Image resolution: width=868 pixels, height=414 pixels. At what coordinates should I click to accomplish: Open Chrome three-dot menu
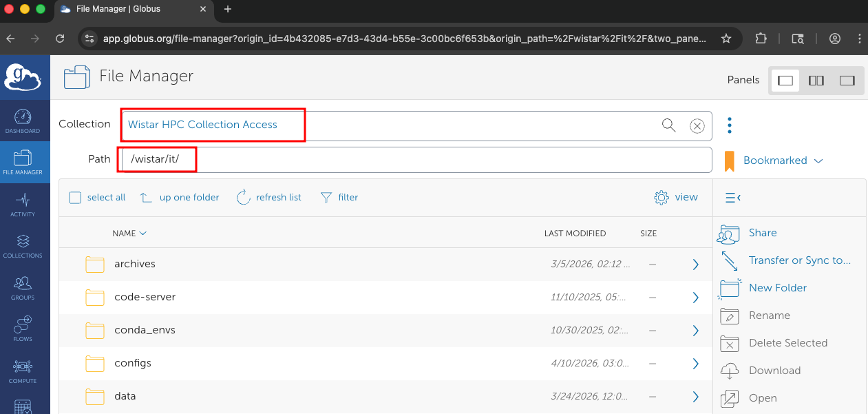pos(859,39)
